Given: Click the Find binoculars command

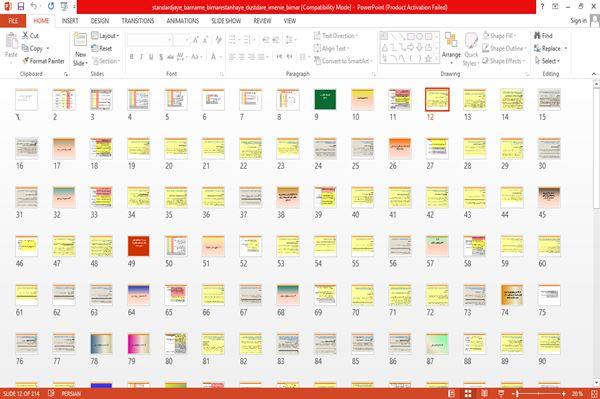Looking at the screenshot, I should point(543,36).
